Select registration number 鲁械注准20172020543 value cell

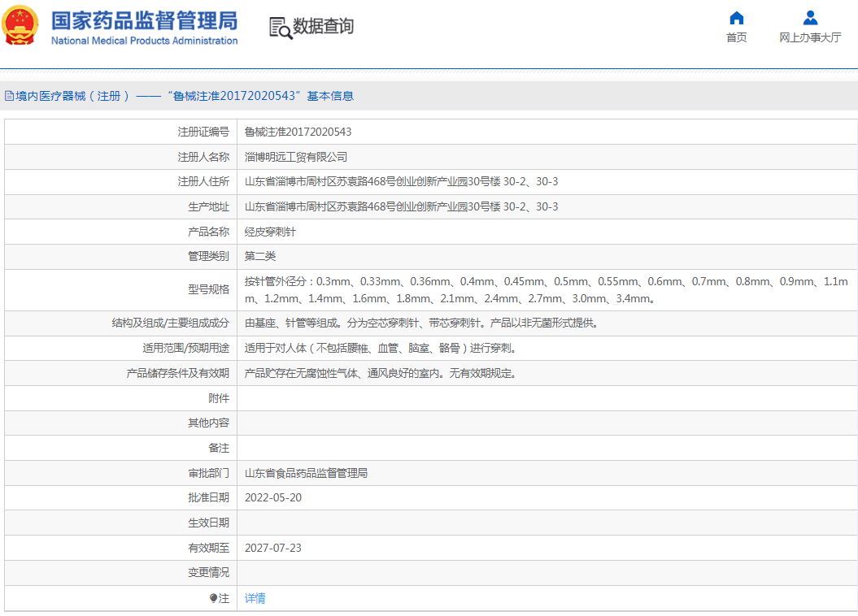(298, 132)
